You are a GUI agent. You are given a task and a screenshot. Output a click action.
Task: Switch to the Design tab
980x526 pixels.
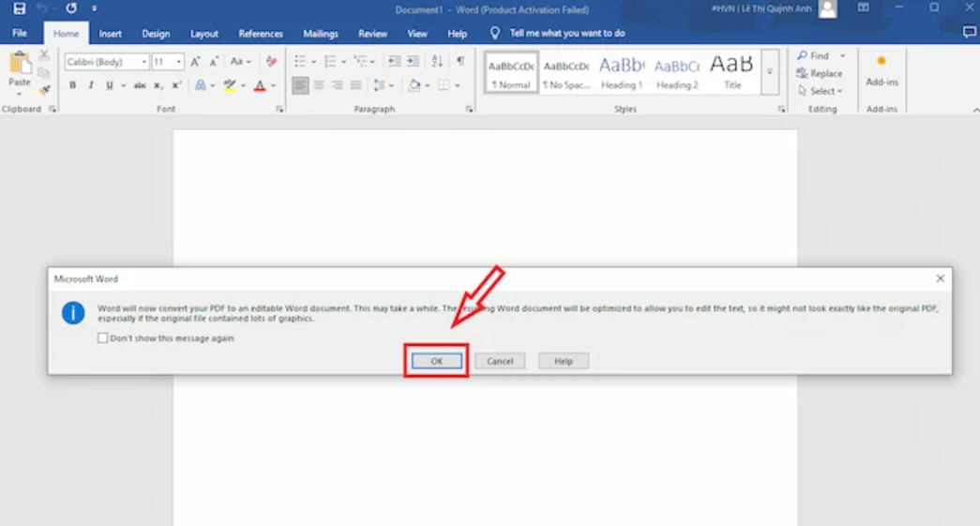[x=156, y=34]
